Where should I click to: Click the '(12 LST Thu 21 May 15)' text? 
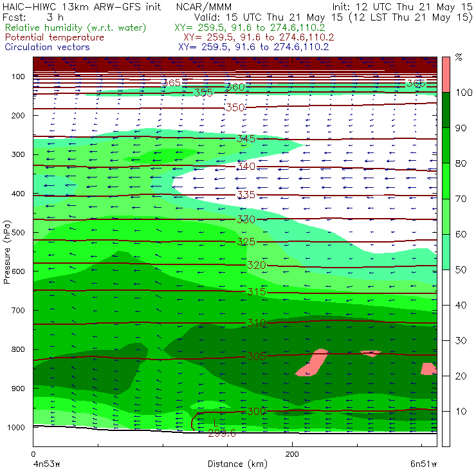click(x=410, y=17)
